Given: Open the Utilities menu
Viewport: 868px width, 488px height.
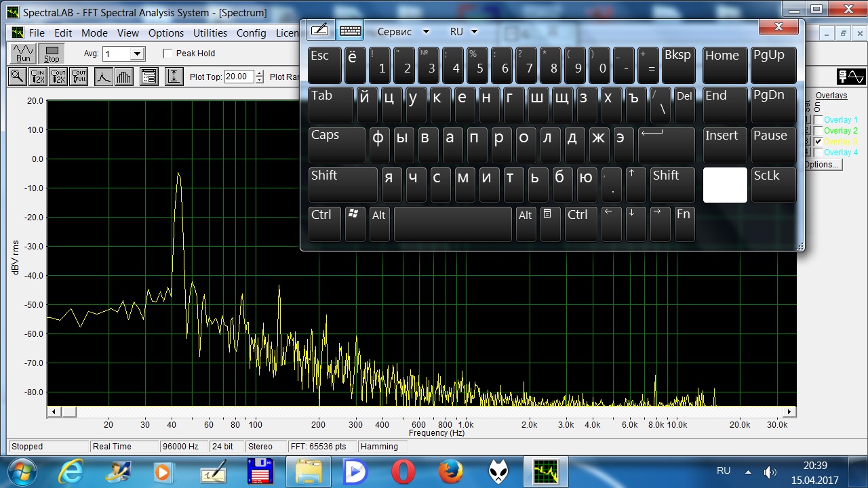Looking at the screenshot, I should [210, 33].
